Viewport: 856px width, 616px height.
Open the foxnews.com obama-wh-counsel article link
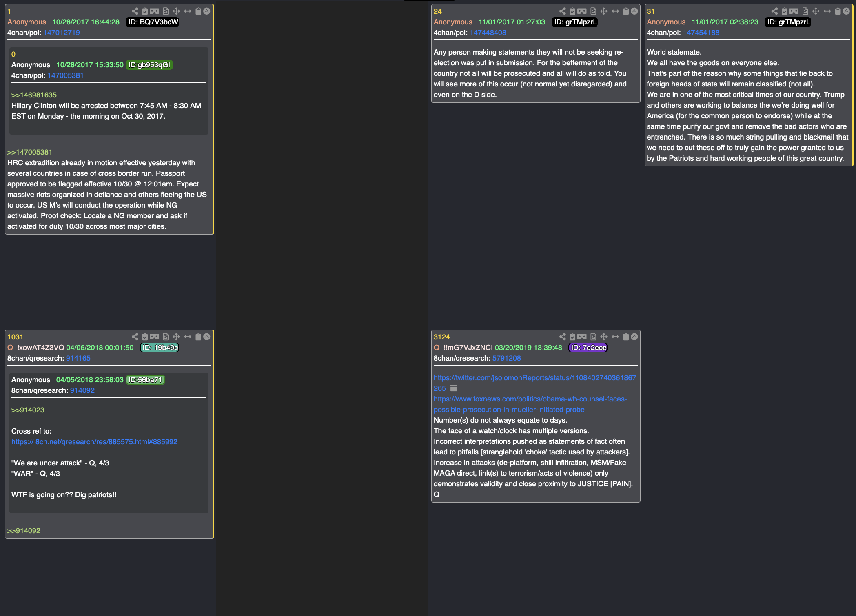click(530, 404)
